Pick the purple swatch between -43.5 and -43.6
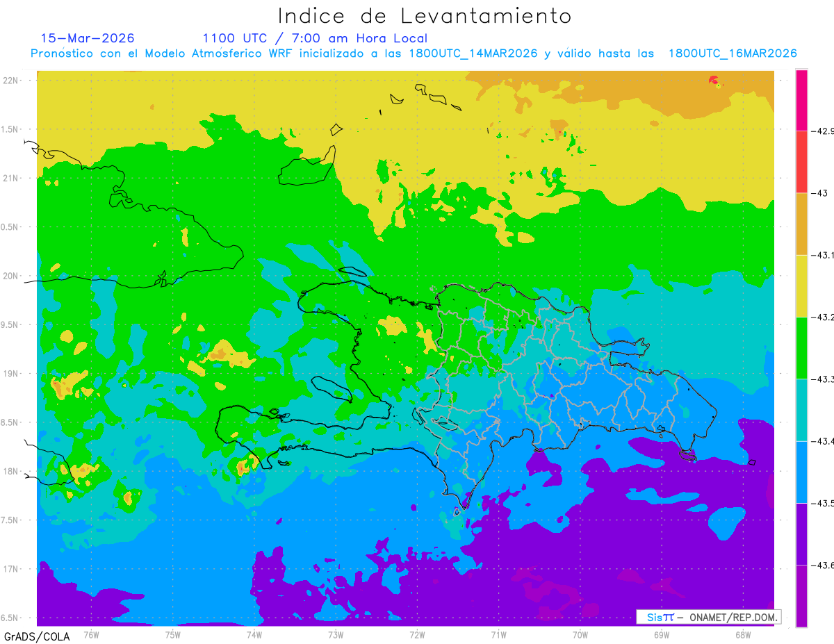This screenshot has width=834, height=644. [x=801, y=534]
